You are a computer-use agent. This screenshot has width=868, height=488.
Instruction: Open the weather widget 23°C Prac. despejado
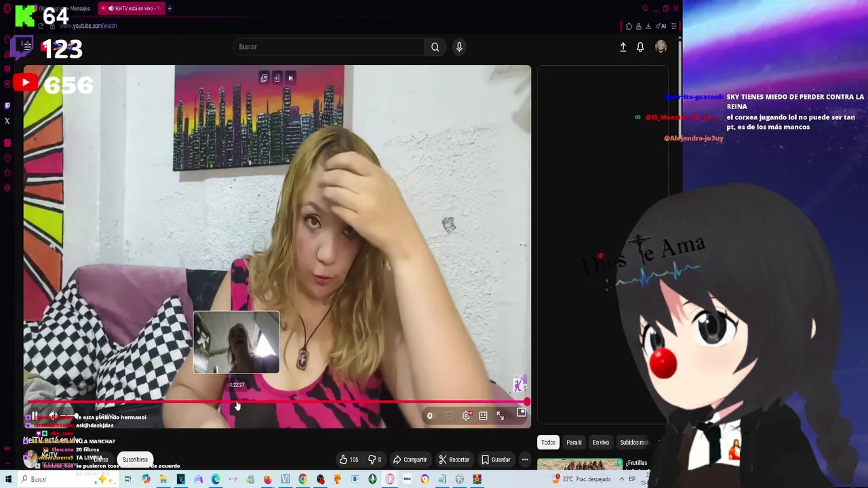(x=582, y=479)
